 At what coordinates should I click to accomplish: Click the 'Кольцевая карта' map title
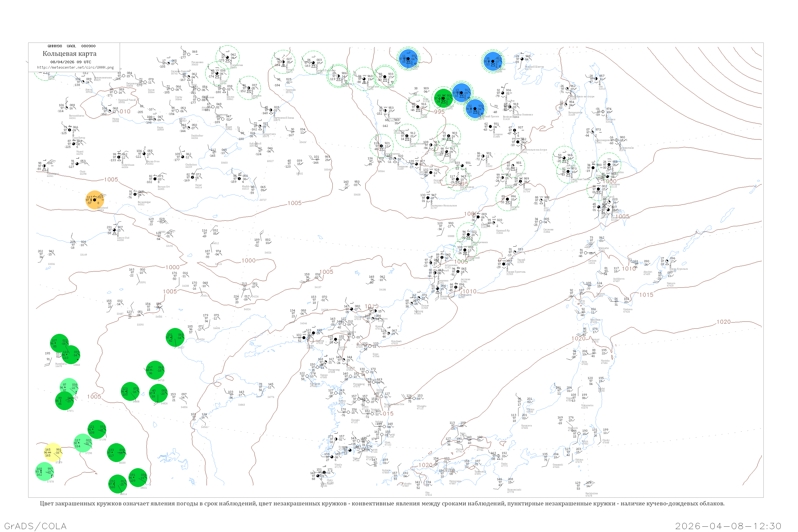pyautogui.click(x=69, y=54)
